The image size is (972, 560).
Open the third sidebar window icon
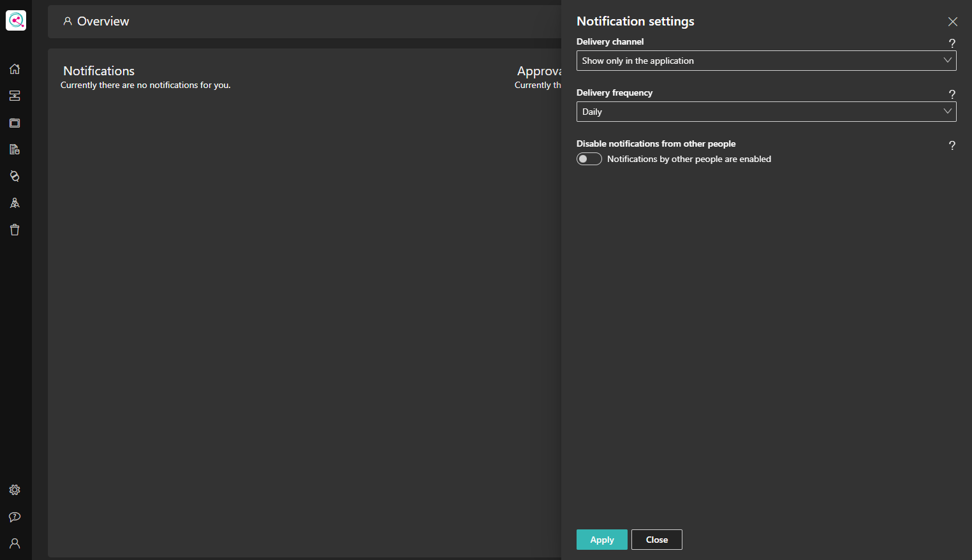pos(15,122)
